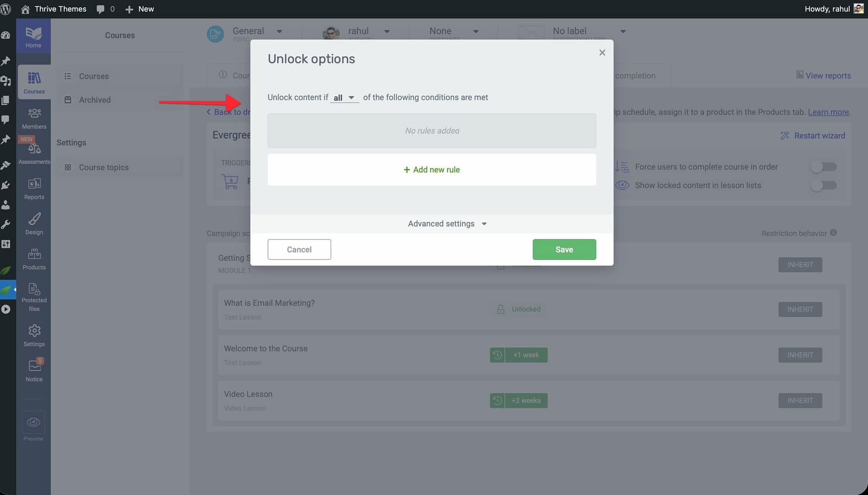Close the Unlock options modal with X
The height and width of the screenshot is (495, 868).
[602, 53]
